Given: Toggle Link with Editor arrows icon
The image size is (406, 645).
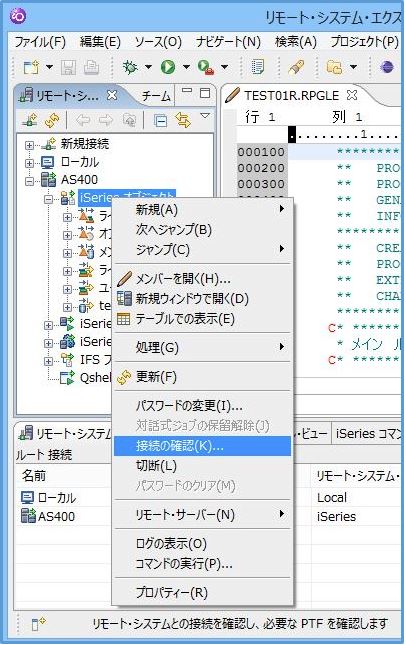Looking at the screenshot, I should pos(183,120).
